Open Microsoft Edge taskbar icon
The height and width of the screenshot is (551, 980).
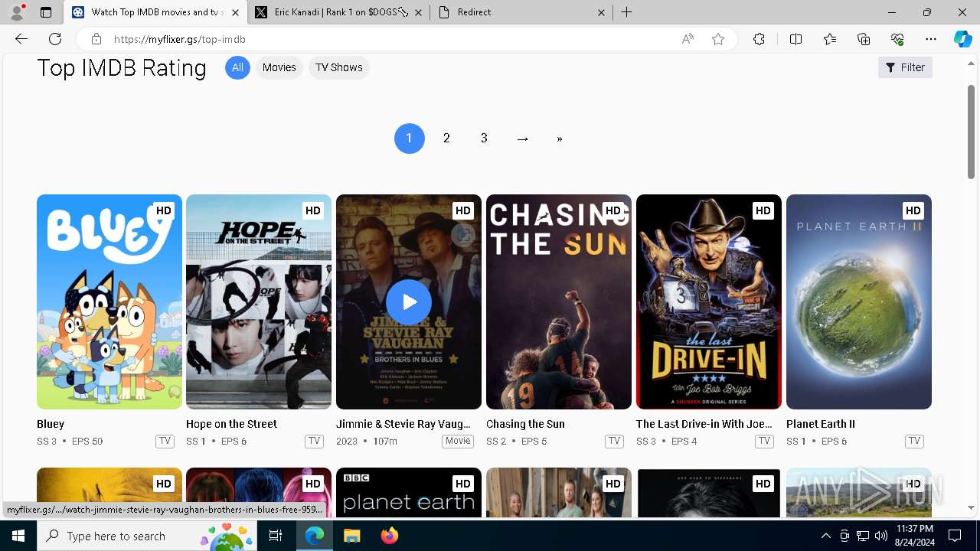315,536
